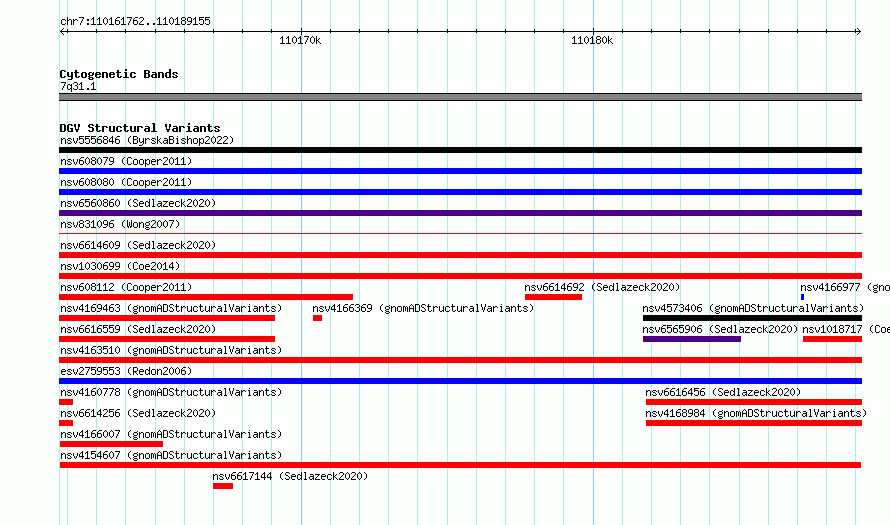Open nsv4160778 gnomAD variant label

pyautogui.click(x=171, y=392)
